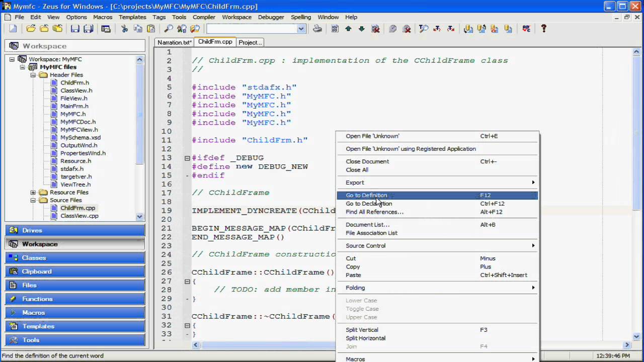Screen dimensions: 644x362
Task: Open the Folding submenu in context menu
Action: pyautogui.click(x=438, y=288)
